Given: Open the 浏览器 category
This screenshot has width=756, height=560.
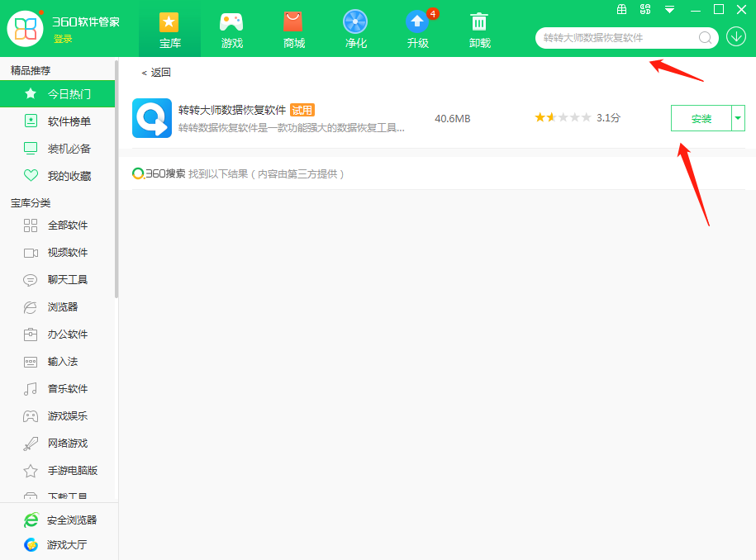Looking at the screenshot, I should (57, 307).
